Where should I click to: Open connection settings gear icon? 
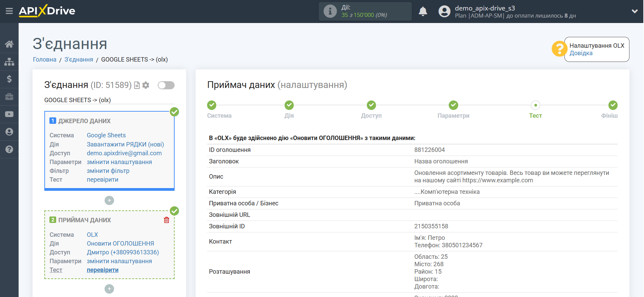point(146,85)
